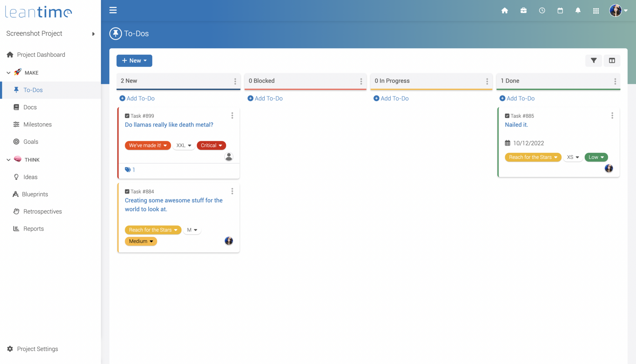Open the filter icon above the board

click(x=593, y=61)
